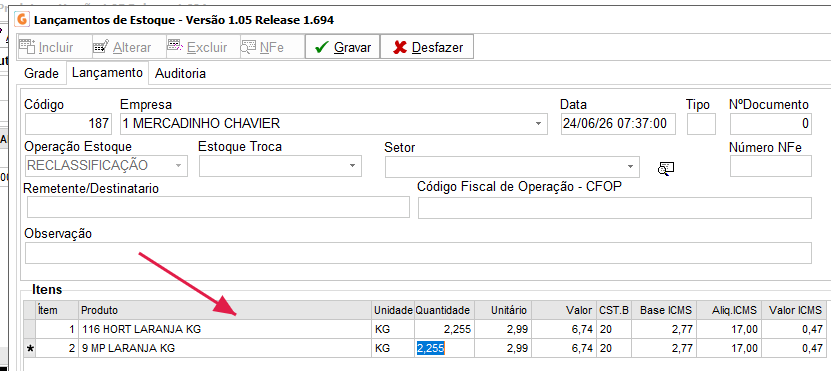Select product 116 HORT LARANJA KG
Screen dimensions: 831x371
click(225, 329)
